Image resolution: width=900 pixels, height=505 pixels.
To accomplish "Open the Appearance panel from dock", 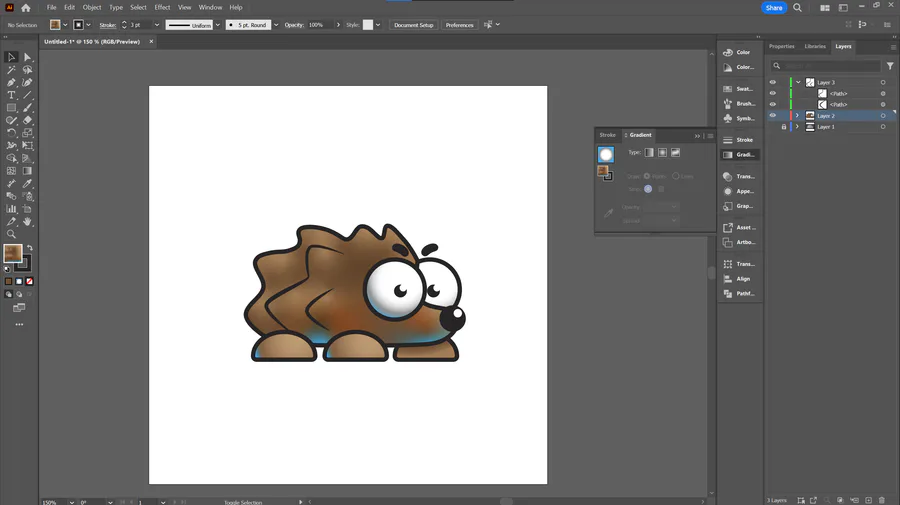I will [739, 191].
